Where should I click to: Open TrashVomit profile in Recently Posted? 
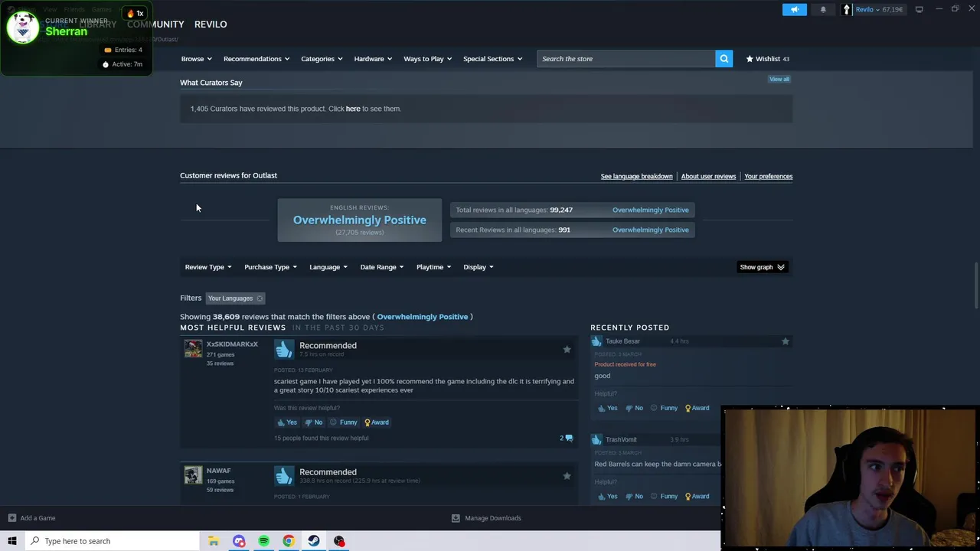[621, 440]
